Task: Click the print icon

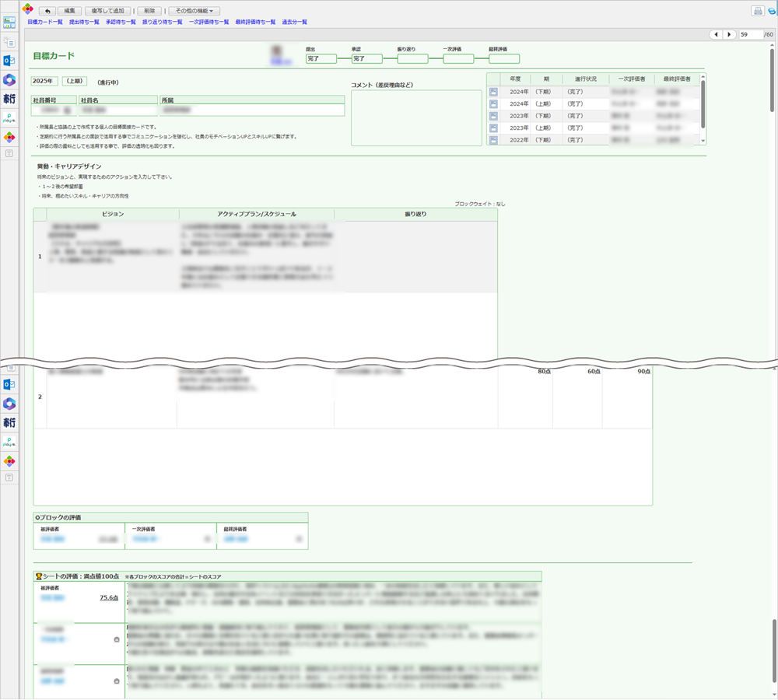Action: [x=757, y=11]
